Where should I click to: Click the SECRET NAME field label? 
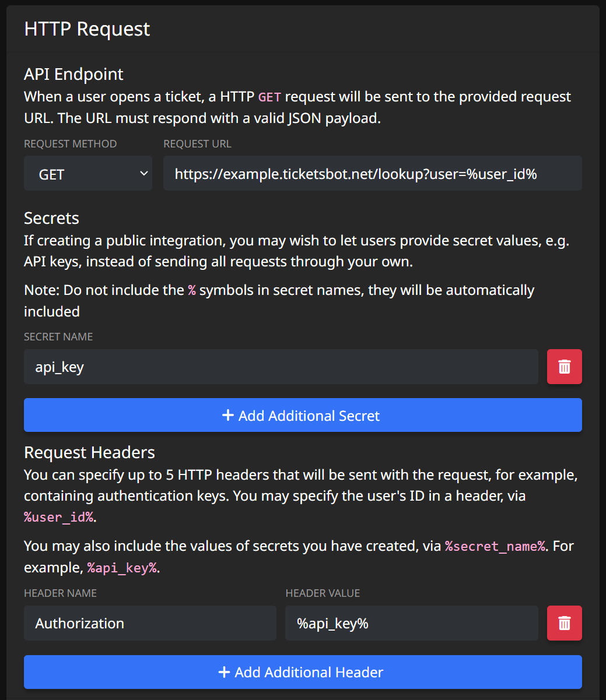[58, 337]
